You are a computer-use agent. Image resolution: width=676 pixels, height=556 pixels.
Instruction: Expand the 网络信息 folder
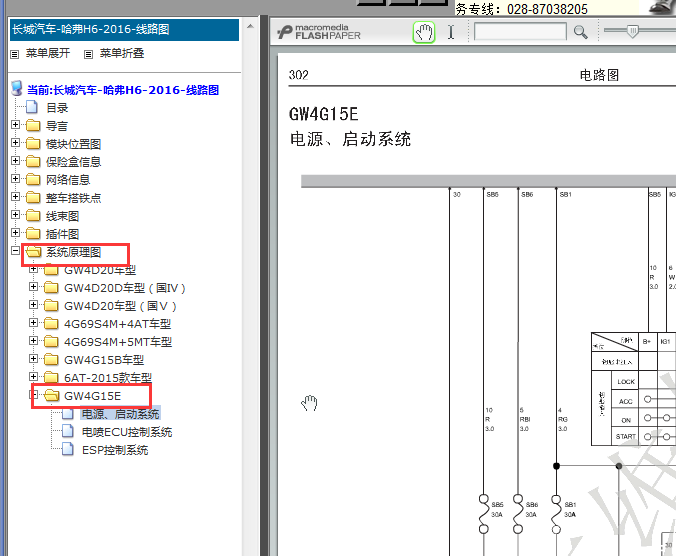click(16, 179)
